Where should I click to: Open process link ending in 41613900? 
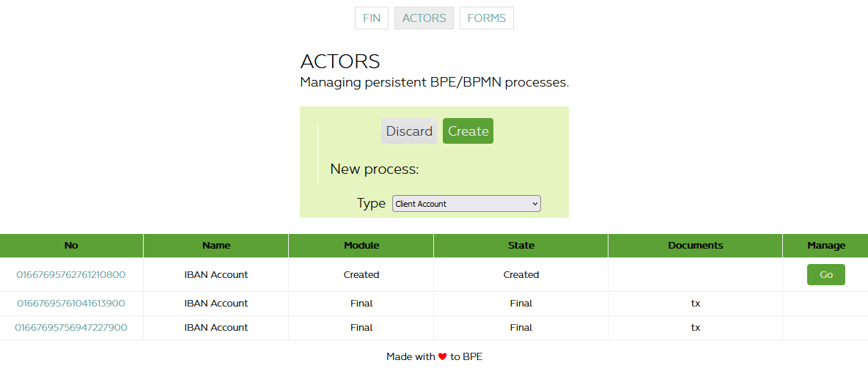pyautogui.click(x=71, y=304)
